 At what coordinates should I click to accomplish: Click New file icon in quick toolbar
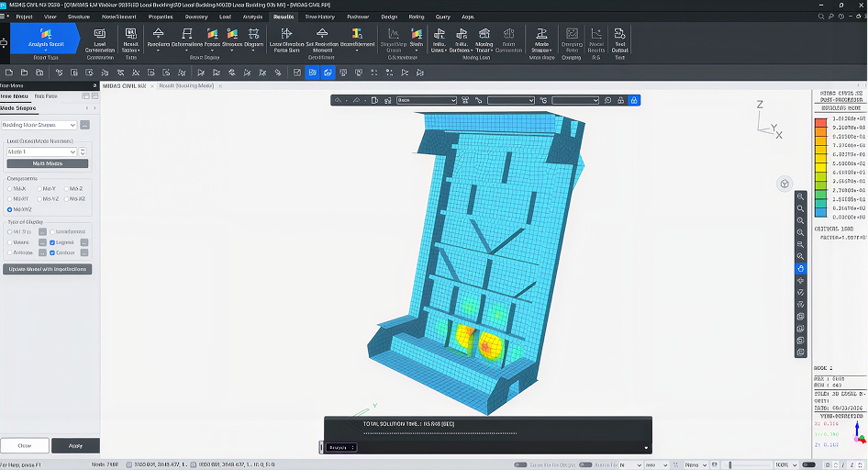(9, 73)
